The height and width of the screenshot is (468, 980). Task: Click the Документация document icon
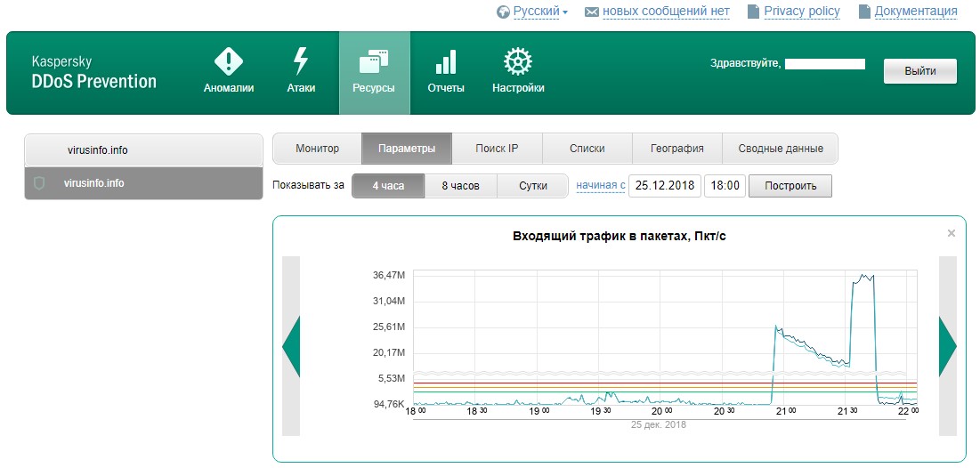(x=864, y=12)
